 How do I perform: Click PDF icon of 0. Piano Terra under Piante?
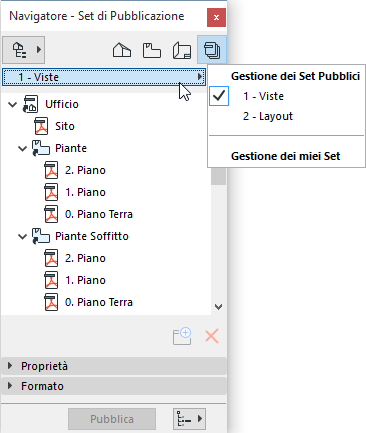click(51, 214)
